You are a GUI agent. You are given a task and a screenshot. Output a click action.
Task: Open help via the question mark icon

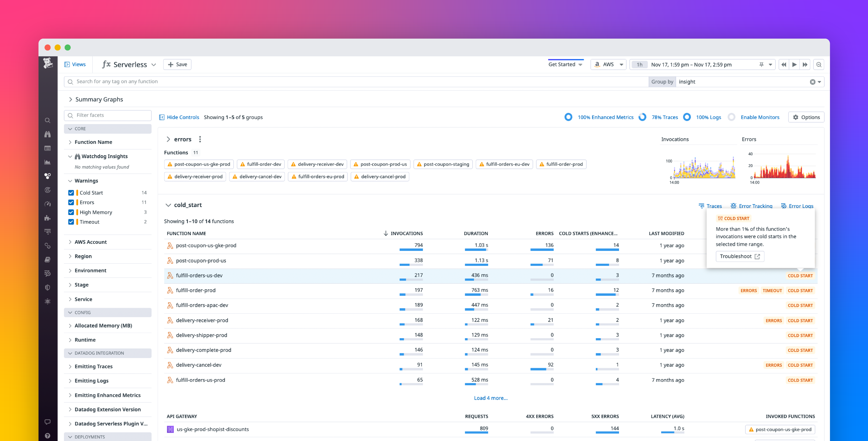[48, 436]
